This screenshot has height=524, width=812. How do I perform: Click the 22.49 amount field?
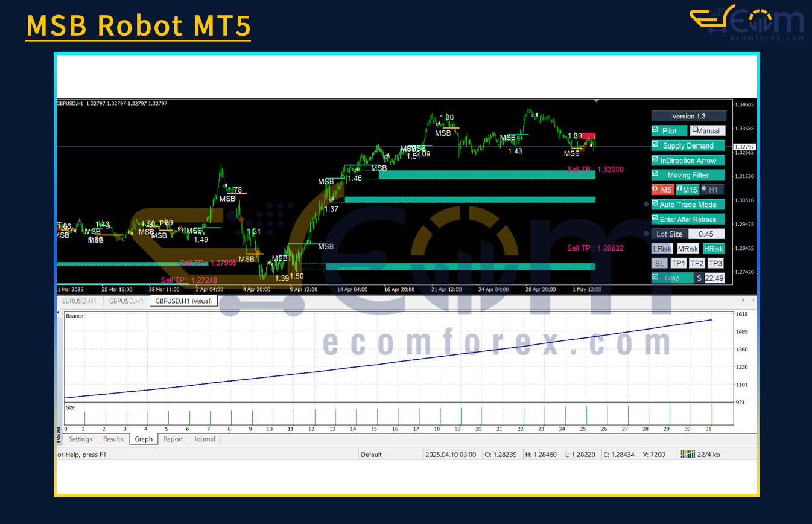tap(714, 278)
